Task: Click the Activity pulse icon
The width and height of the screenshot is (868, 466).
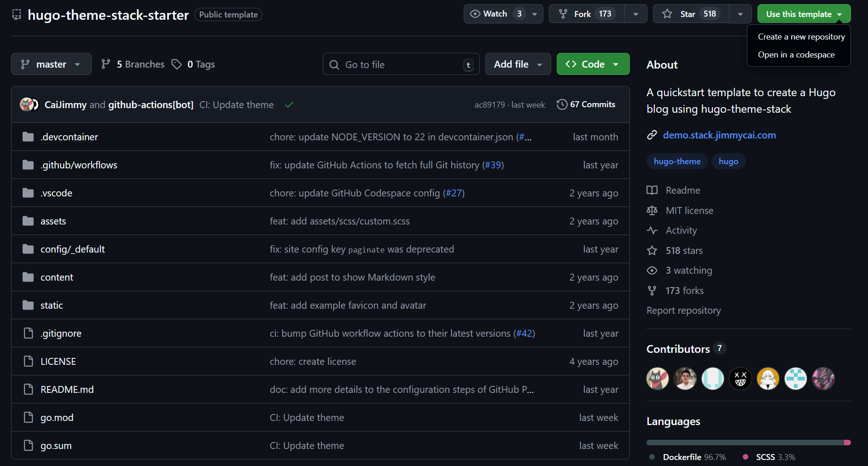Action: [652, 230]
